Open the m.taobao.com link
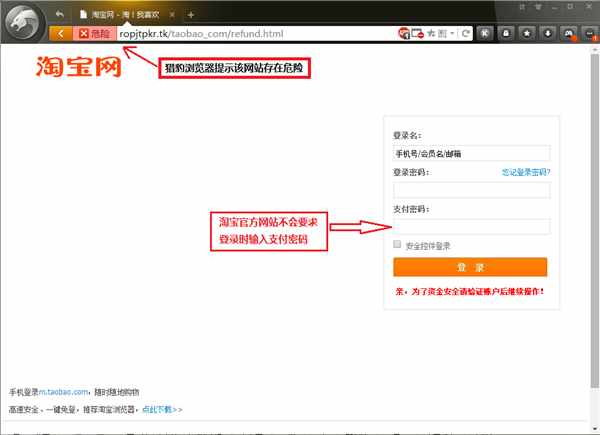The image size is (600, 435). [64, 392]
